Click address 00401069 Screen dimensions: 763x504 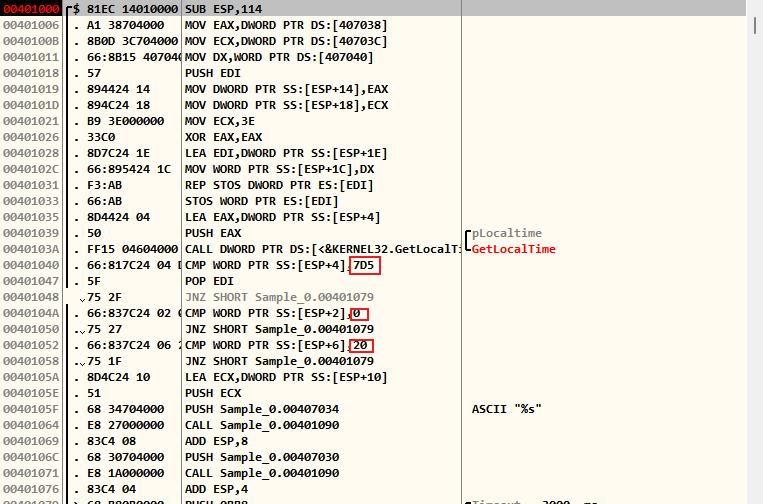coord(31,443)
